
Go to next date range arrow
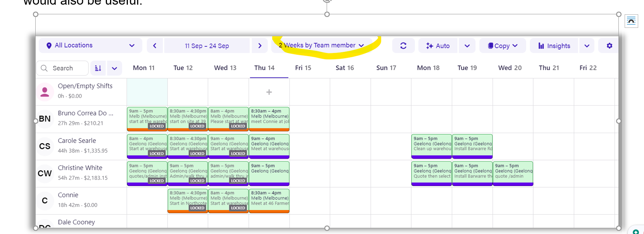260,46
